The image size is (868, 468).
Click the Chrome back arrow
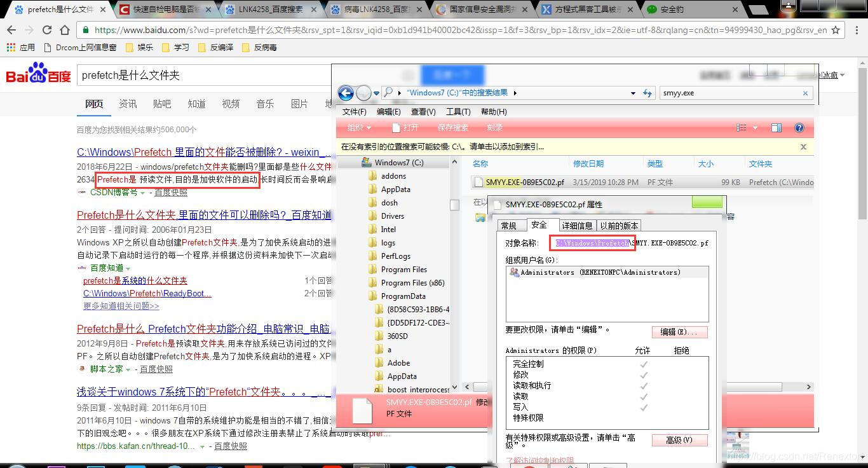[11, 30]
